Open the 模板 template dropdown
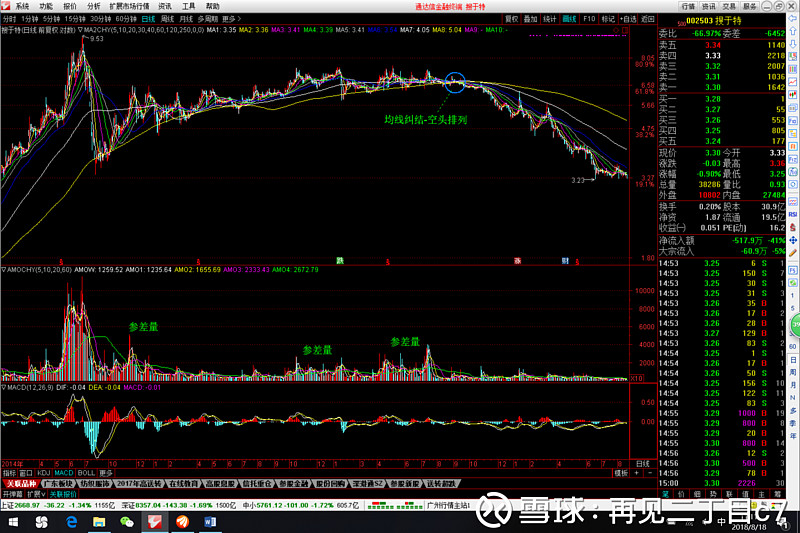 tap(620, 473)
